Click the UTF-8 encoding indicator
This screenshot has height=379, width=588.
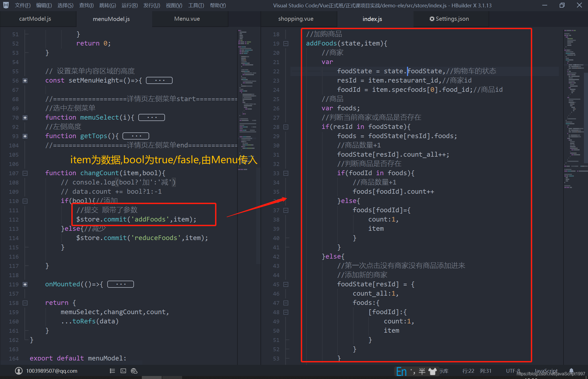coord(513,371)
